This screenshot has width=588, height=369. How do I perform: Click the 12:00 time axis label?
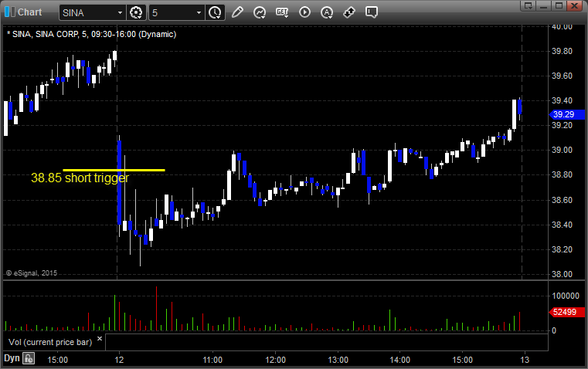pos(276,360)
